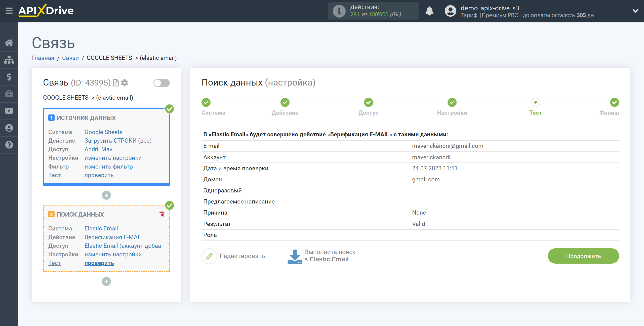This screenshot has height=326, width=644.
Task: Click the Valid result value
Action: (x=418, y=224)
